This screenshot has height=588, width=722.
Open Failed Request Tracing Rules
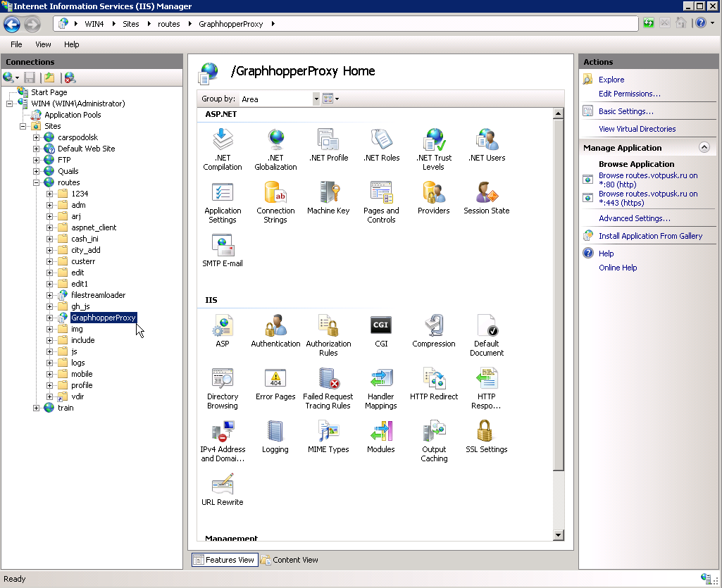pyautogui.click(x=328, y=389)
